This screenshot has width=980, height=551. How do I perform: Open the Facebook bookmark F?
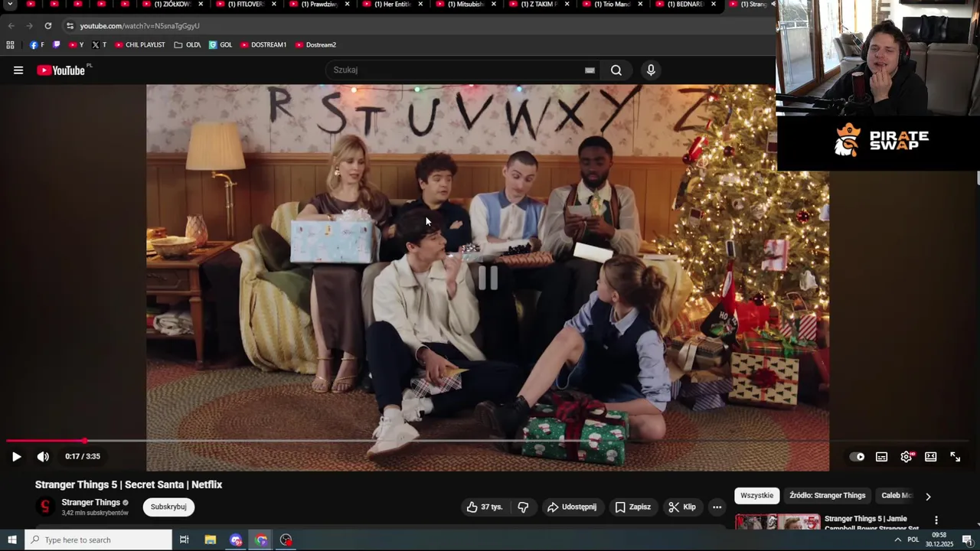tap(37, 45)
